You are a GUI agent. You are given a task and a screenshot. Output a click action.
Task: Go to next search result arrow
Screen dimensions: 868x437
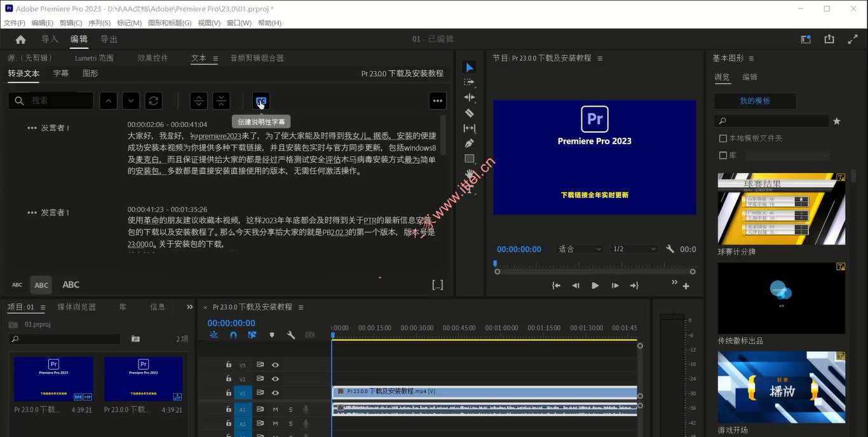(x=131, y=100)
